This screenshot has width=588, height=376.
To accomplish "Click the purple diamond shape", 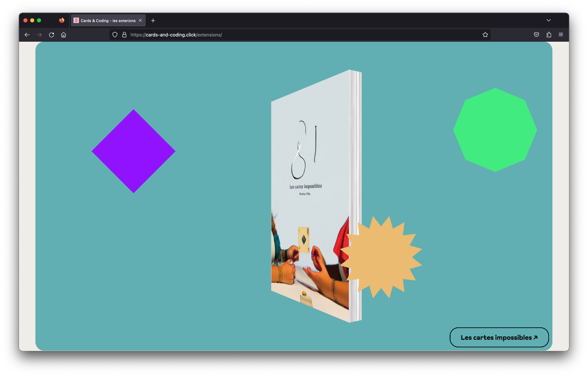I will 134,151.
